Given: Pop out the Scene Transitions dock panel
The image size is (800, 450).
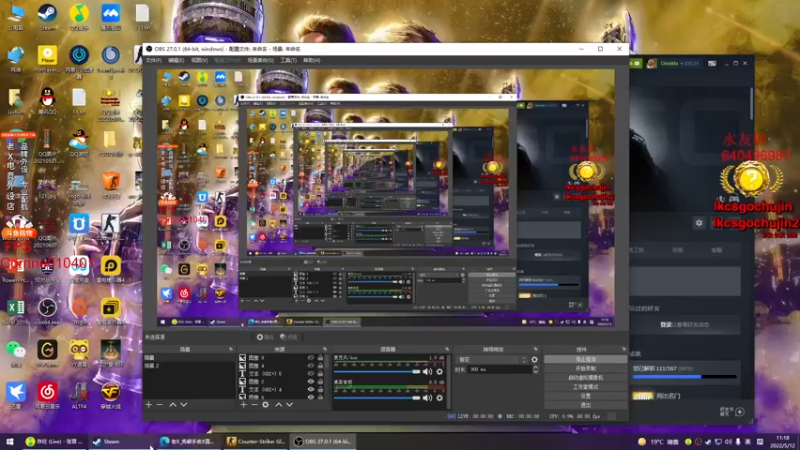Looking at the screenshot, I should tap(536, 349).
